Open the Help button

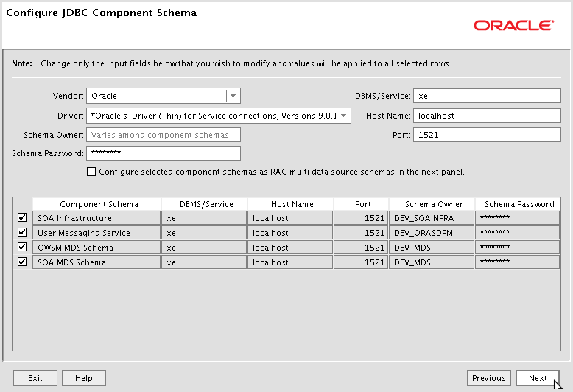(x=84, y=378)
